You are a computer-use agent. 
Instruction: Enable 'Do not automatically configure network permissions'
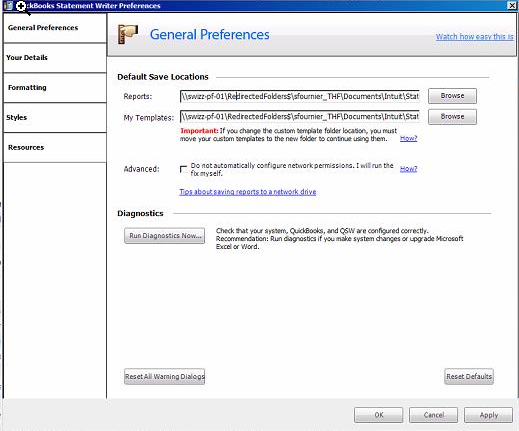click(x=183, y=169)
